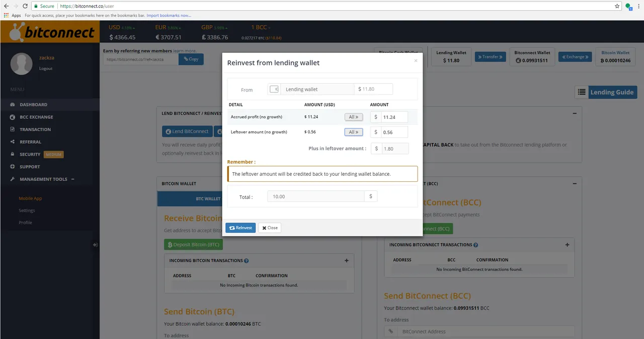
Task: Click the wallet icon beside Lending wallet
Action: 274,89
